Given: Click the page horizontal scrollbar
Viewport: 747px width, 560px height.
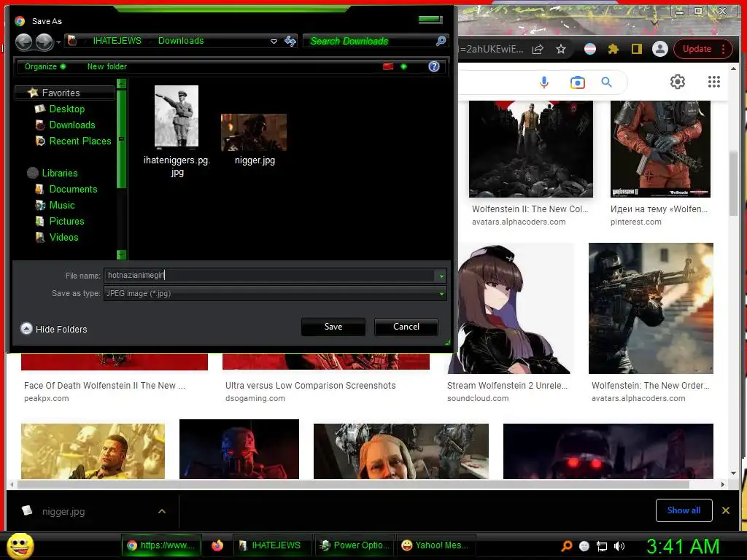Looking at the screenshot, I should (x=353, y=485).
